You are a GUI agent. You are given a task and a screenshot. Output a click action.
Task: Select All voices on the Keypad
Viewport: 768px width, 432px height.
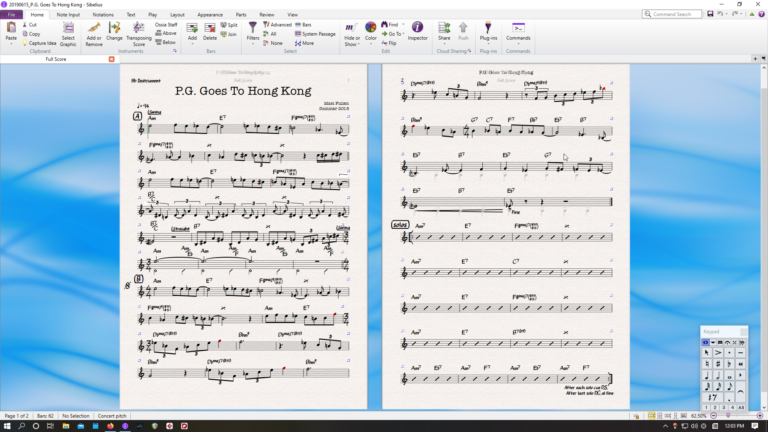point(741,408)
